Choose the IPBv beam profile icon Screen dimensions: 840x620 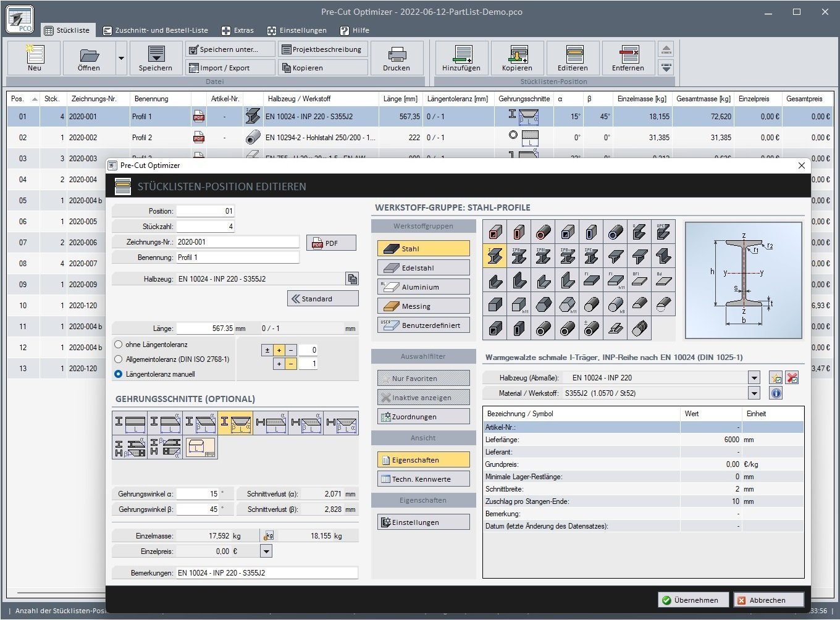pyautogui.click(x=567, y=256)
